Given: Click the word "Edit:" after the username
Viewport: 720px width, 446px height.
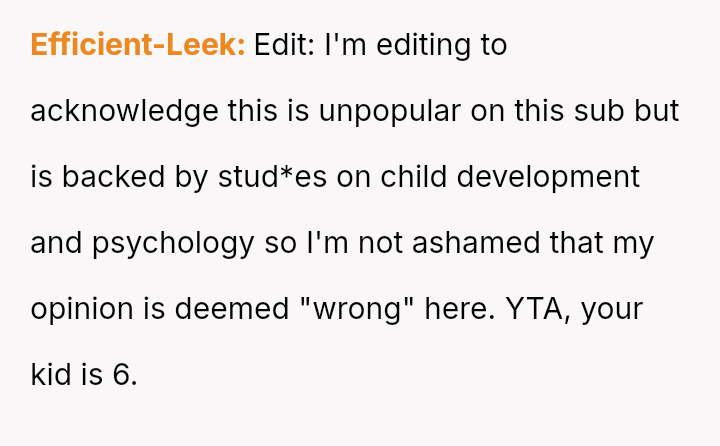Looking at the screenshot, I should click(x=284, y=45).
